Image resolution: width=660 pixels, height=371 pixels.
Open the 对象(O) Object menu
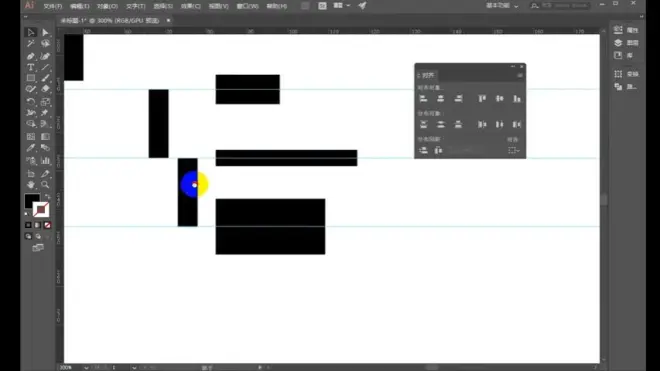pyautogui.click(x=107, y=6)
